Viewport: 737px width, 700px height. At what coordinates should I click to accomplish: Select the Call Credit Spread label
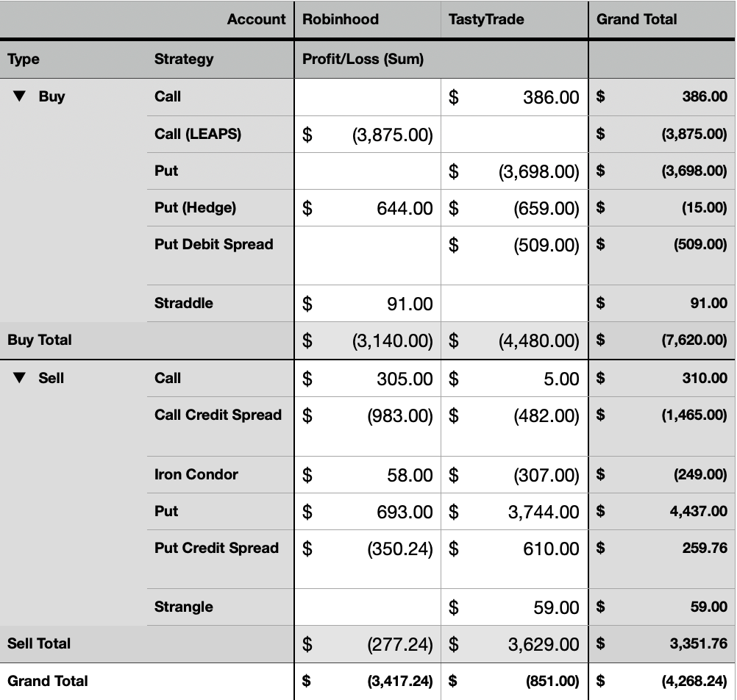click(x=218, y=415)
